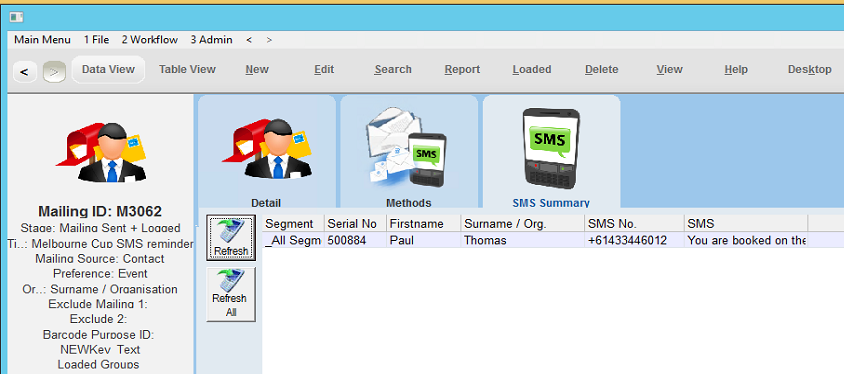Open the SMS Summary phone icon tab
This screenshot has width=844, height=374.
click(x=551, y=153)
